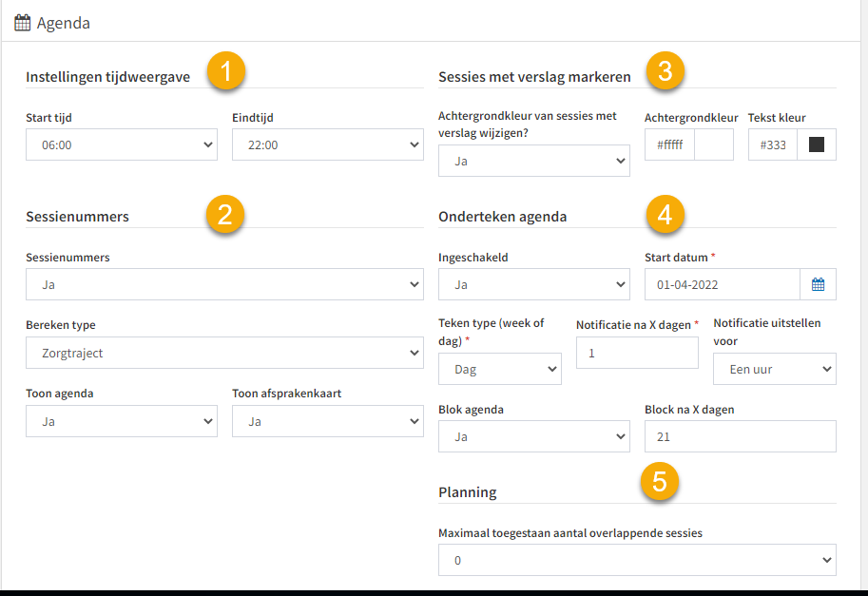Expand the Bereken type Zorgtraject dropdown

(224, 353)
